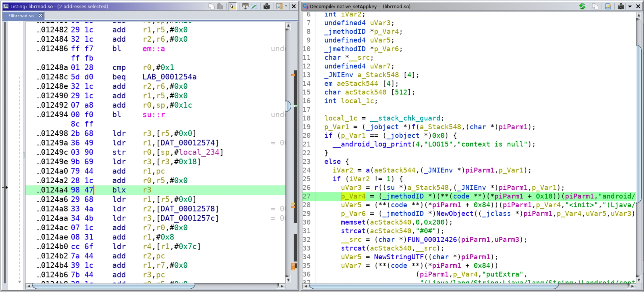Open the Listing browser field editor
This screenshot has height=292, width=644.
click(245, 6)
